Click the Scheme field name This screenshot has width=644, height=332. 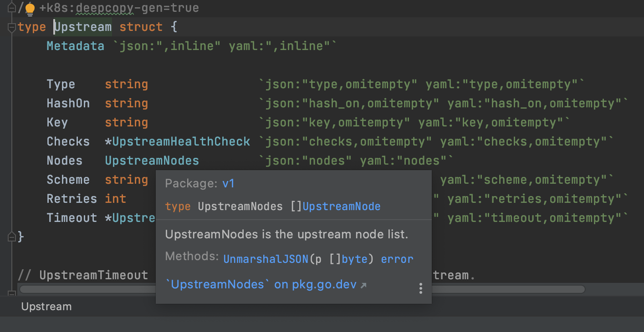[68, 180]
